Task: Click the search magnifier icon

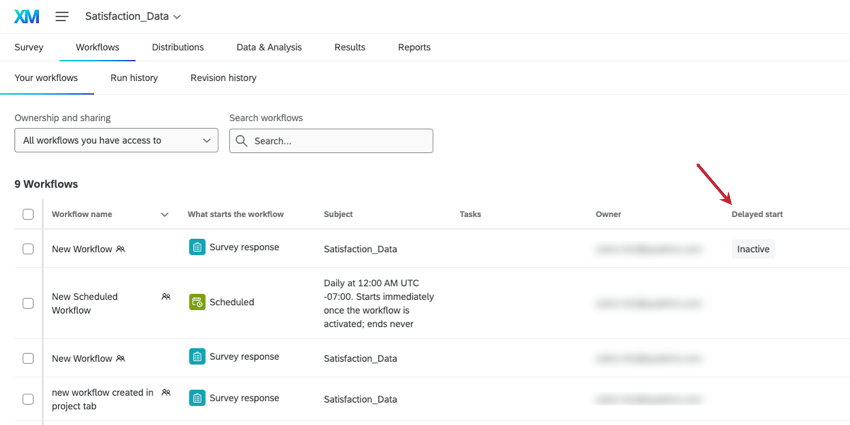Action: click(242, 141)
